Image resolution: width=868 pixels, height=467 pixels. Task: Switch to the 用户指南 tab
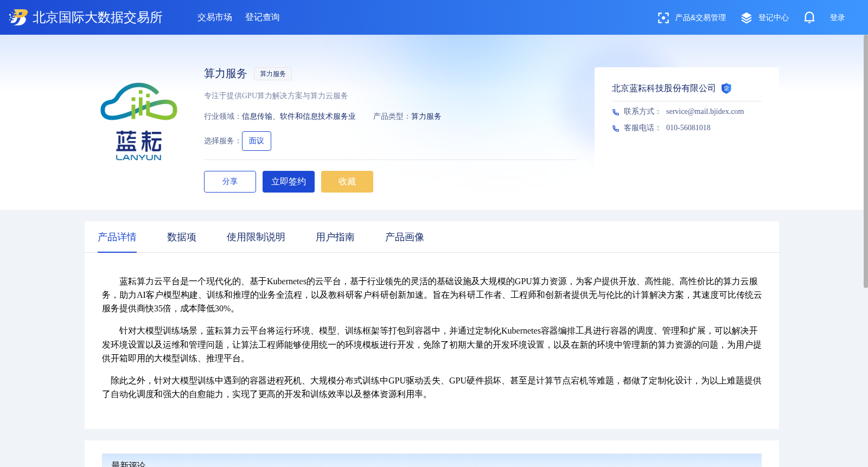(335, 237)
